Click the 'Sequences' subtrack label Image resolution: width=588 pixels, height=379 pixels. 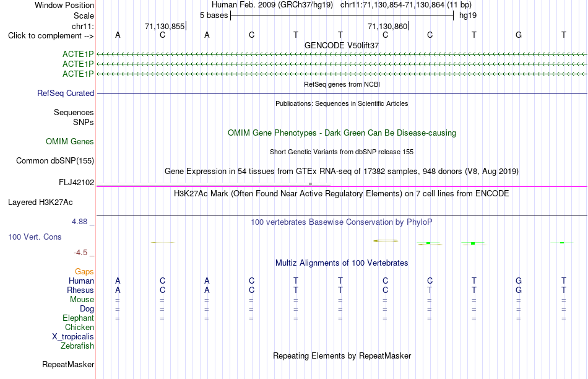[x=74, y=112]
